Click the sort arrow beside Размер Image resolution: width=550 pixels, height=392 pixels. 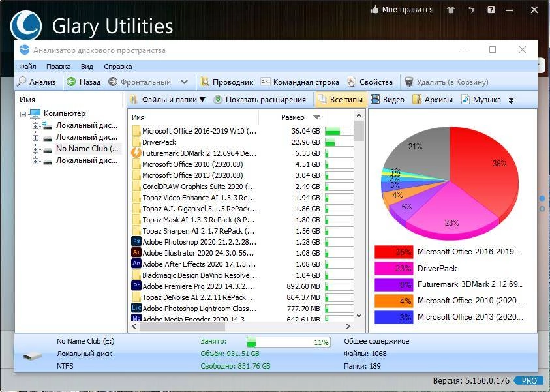[x=316, y=117]
